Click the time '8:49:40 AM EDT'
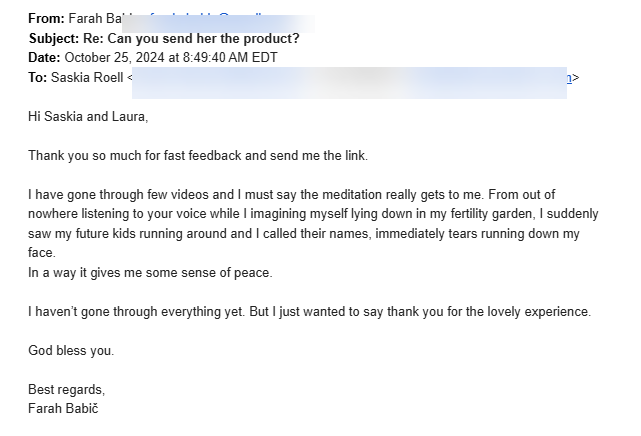 (222, 57)
